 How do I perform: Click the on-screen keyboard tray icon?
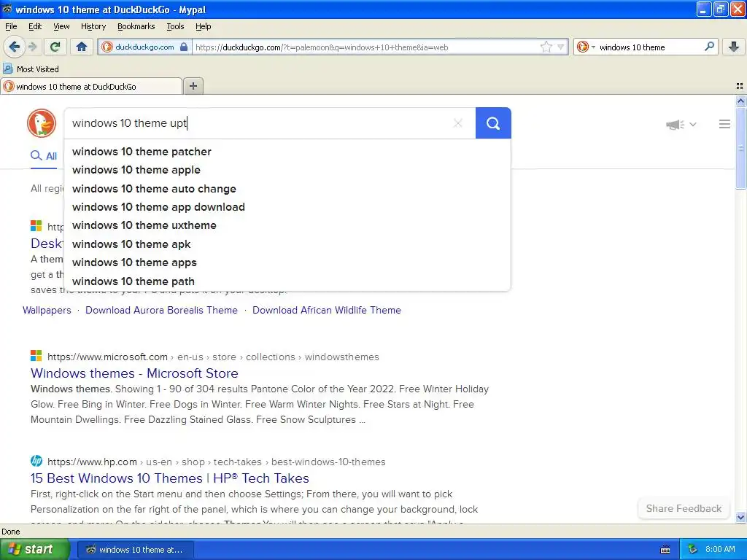[x=665, y=550]
